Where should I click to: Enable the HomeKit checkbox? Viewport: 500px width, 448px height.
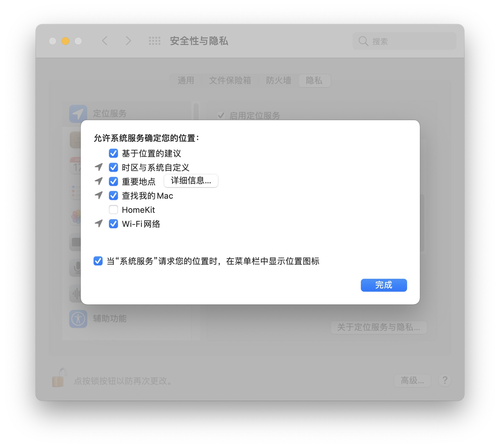pos(113,210)
